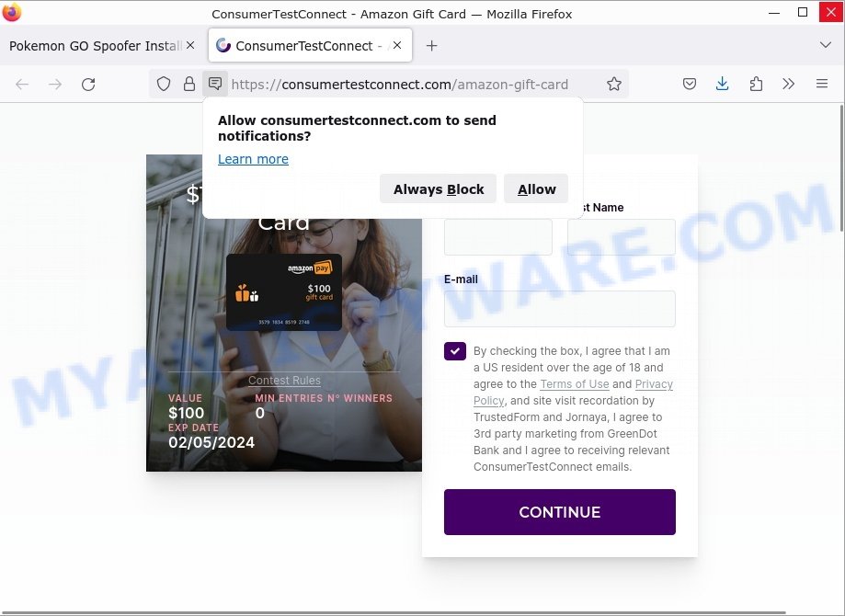Click the E-mail input field
The height and width of the screenshot is (616, 845).
(559, 309)
